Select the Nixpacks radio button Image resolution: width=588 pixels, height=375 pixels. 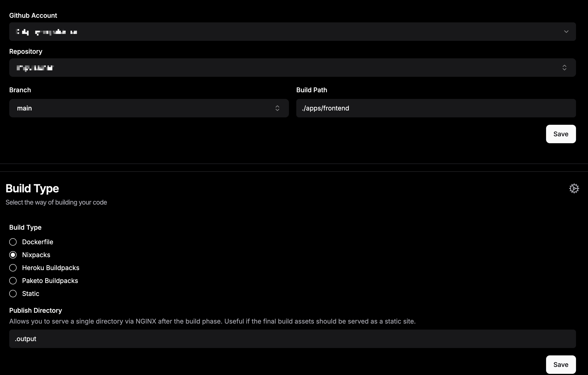13,255
